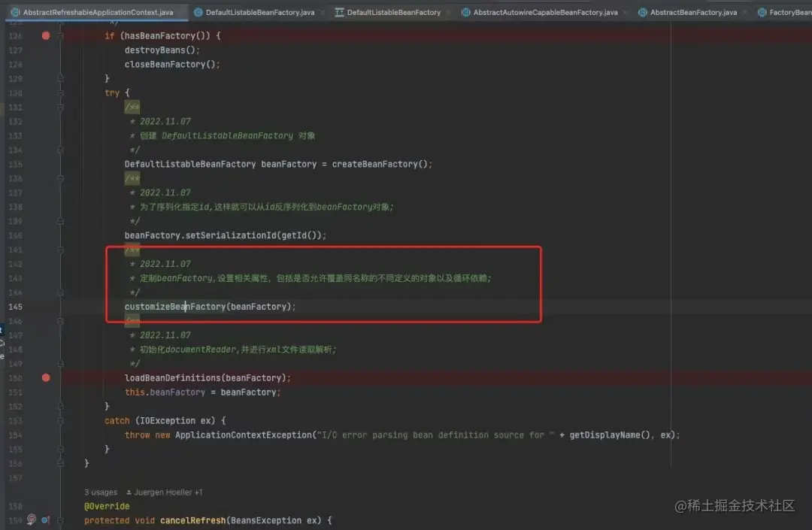Click the debug bulb gutter icon on line 159
This screenshot has height=530, width=812.
(x=32, y=519)
